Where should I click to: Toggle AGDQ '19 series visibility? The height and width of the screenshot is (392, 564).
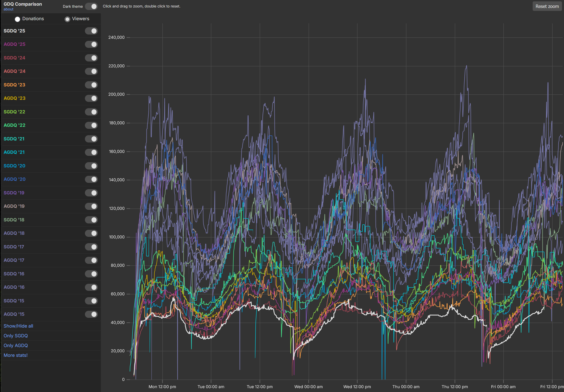(91, 206)
